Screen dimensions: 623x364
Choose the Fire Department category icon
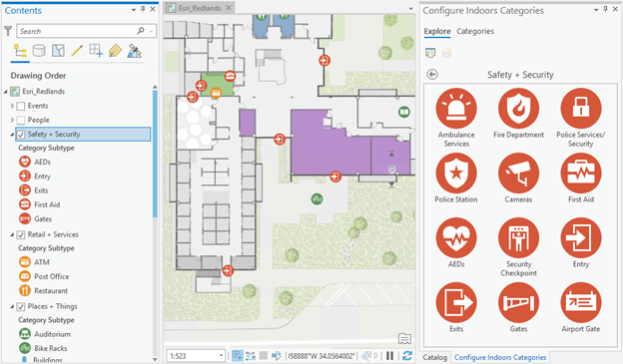coord(518,109)
